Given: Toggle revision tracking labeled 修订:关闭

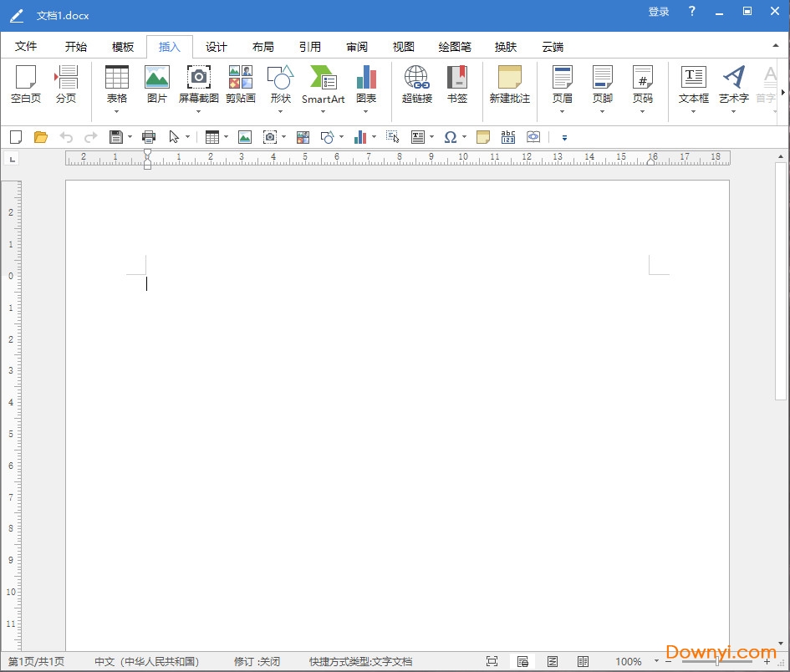Looking at the screenshot, I should click(257, 660).
